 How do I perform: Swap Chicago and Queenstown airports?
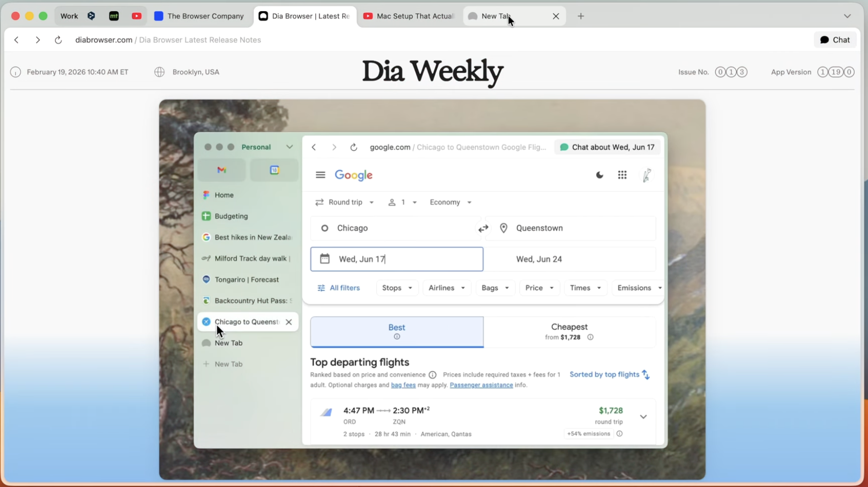483,228
